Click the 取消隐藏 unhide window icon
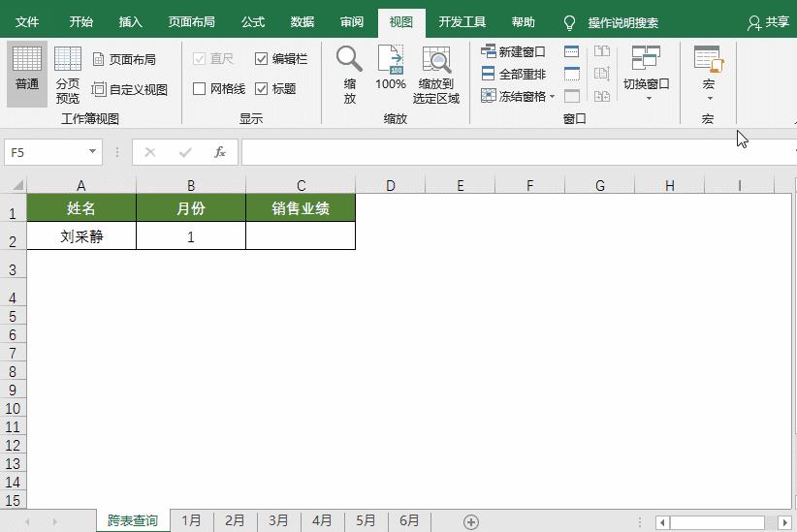Screen dimensions: 797x532 [572, 96]
